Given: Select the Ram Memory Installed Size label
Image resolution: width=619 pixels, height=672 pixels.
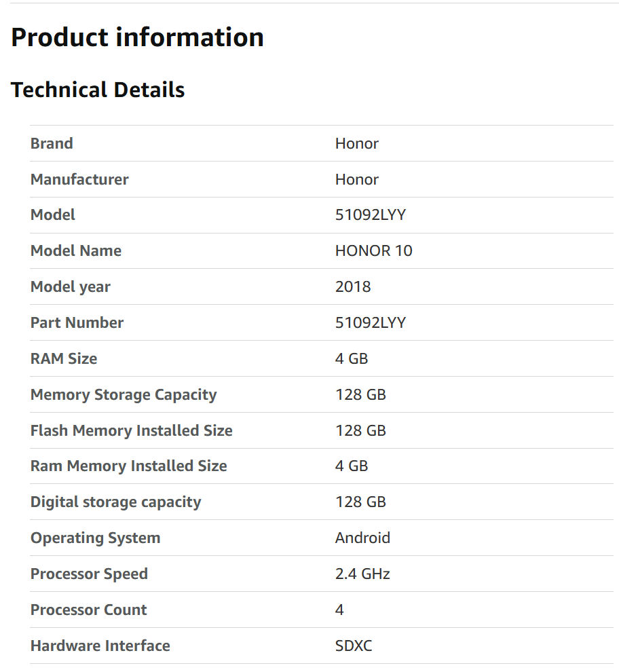Looking at the screenshot, I should point(129,466).
